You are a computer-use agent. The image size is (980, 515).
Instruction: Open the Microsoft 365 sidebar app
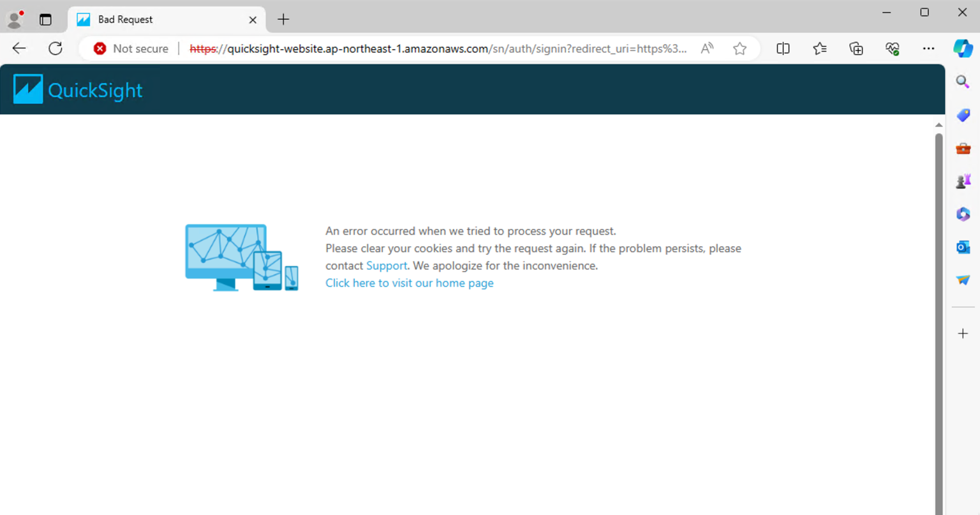coord(963,214)
